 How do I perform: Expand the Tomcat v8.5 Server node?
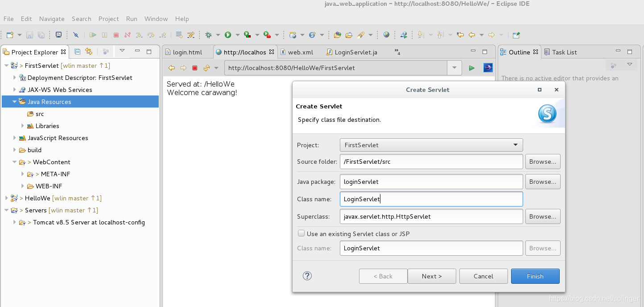tap(15, 222)
